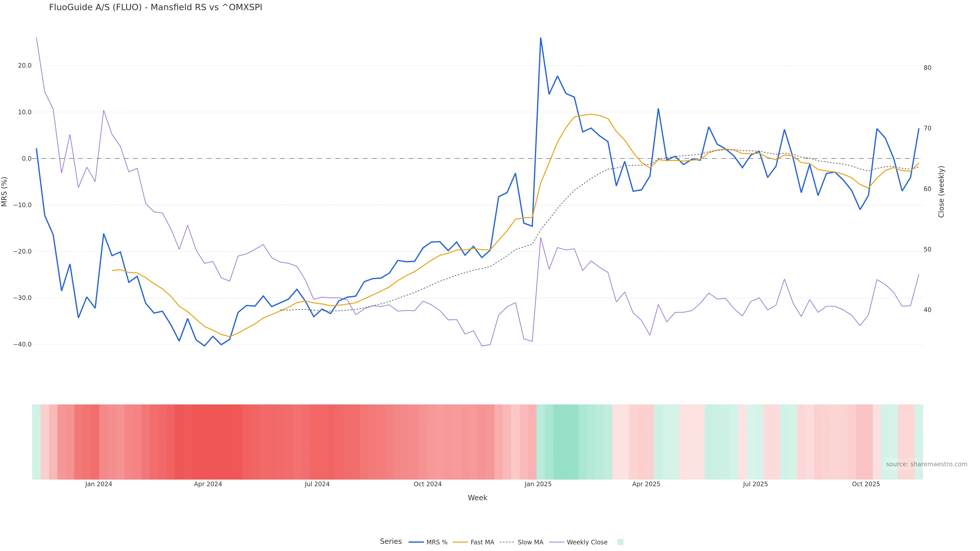Click the orange Fast MA legend line sample
980x551 pixels.
(460, 542)
